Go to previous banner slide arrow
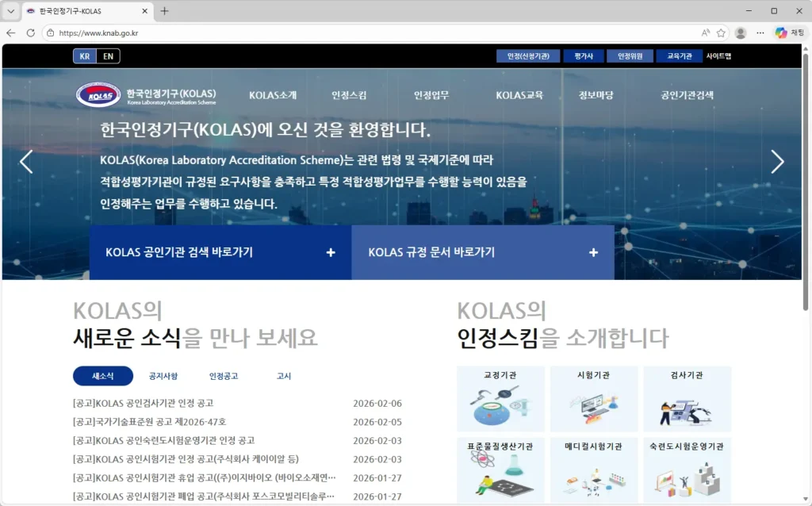Image resolution: width=812 pixels, height=506 pixels. tap(26, 162)
